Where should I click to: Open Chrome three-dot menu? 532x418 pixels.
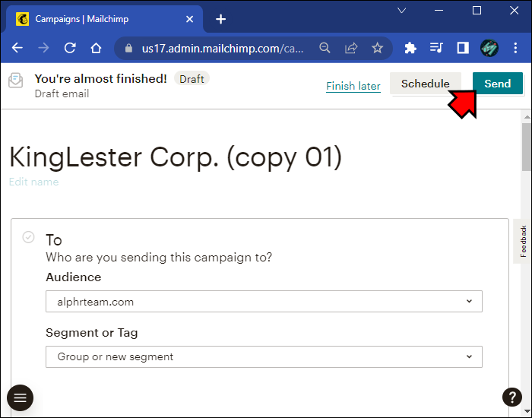click(x=515, y=48)
